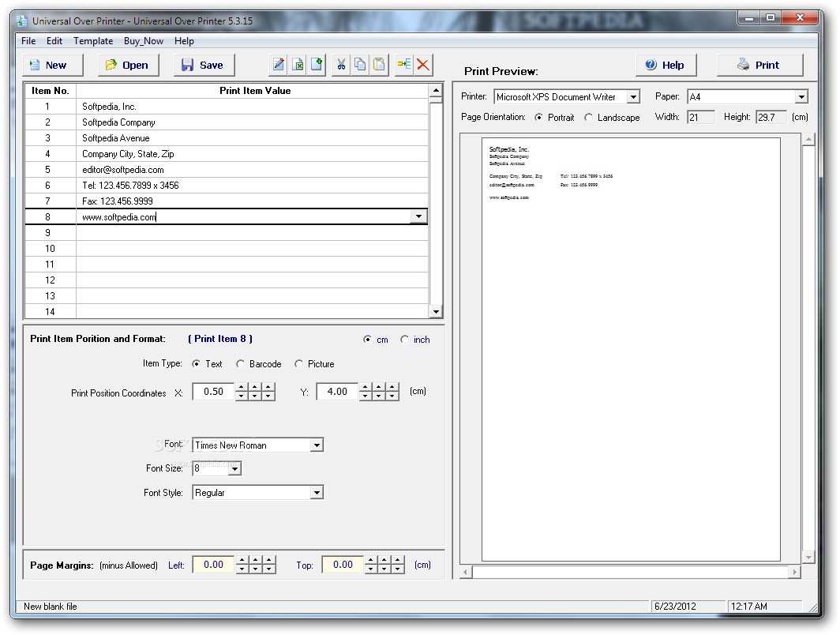Select the cm unit radio button
Image resolution: width=840 pixels, height=635 pixels.
pos(368,339)
